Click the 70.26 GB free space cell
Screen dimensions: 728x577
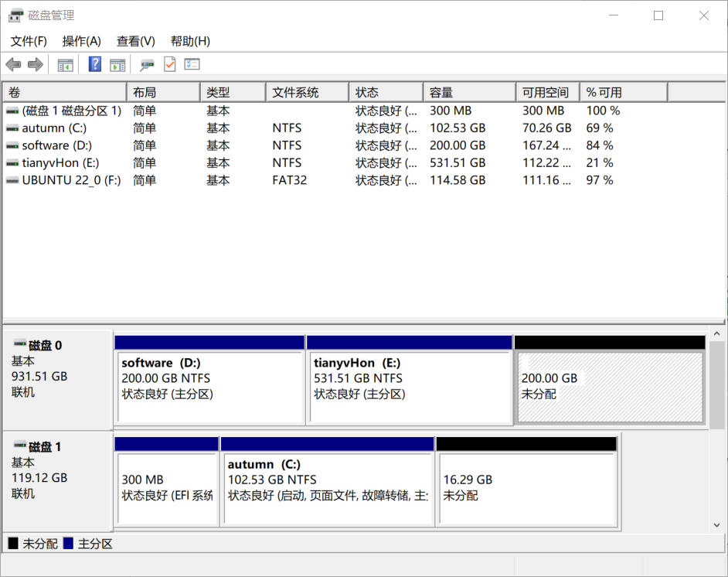[x=547, y=128]
